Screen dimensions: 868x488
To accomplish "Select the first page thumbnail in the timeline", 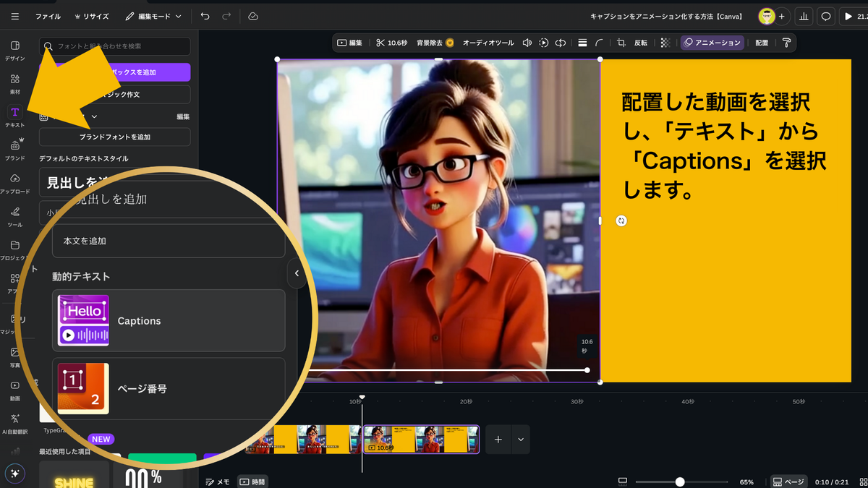I will (x=303, y=439).
